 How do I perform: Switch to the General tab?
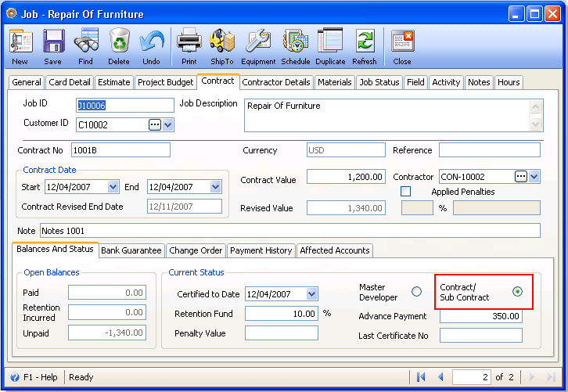pos(27,82)
